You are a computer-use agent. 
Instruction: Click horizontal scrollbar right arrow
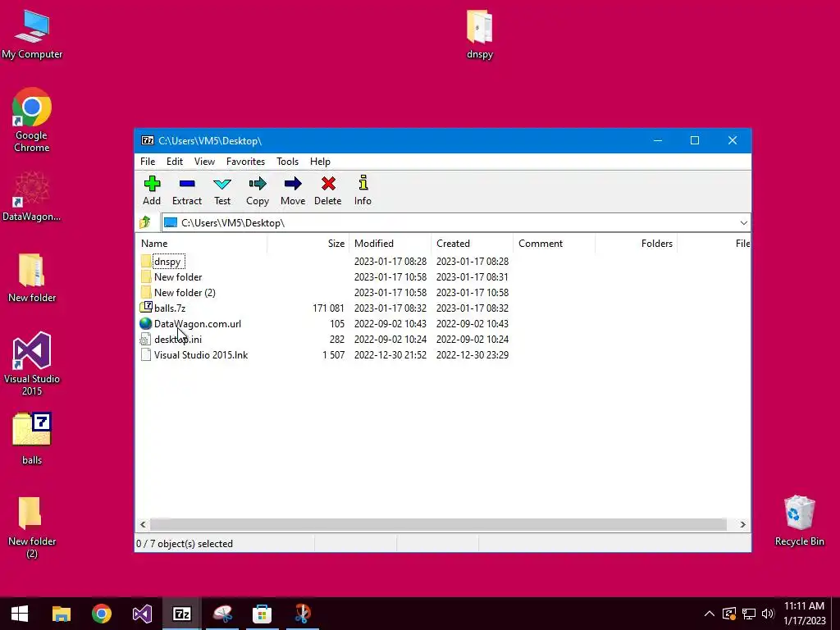tap(742, 524)
